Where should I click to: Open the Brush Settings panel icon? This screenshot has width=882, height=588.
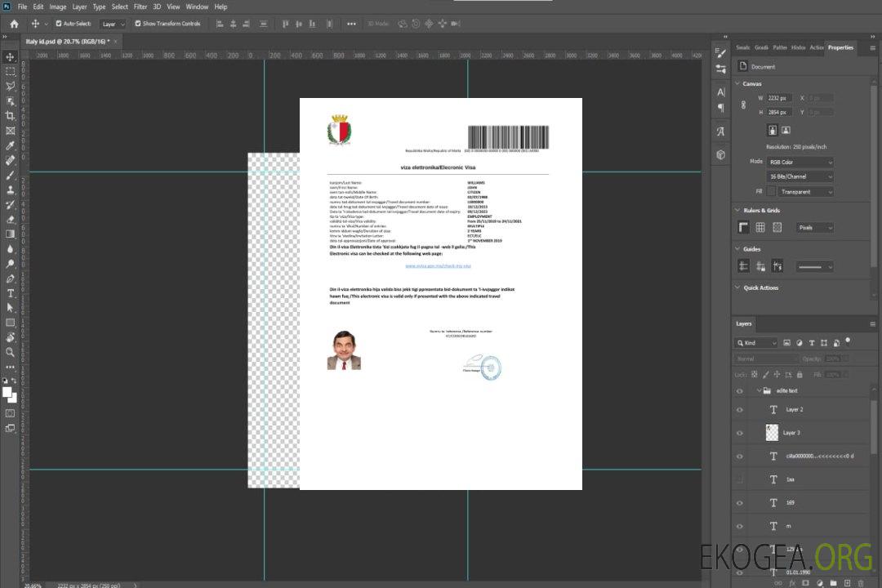pyautogui.click(x=721, y=53)
